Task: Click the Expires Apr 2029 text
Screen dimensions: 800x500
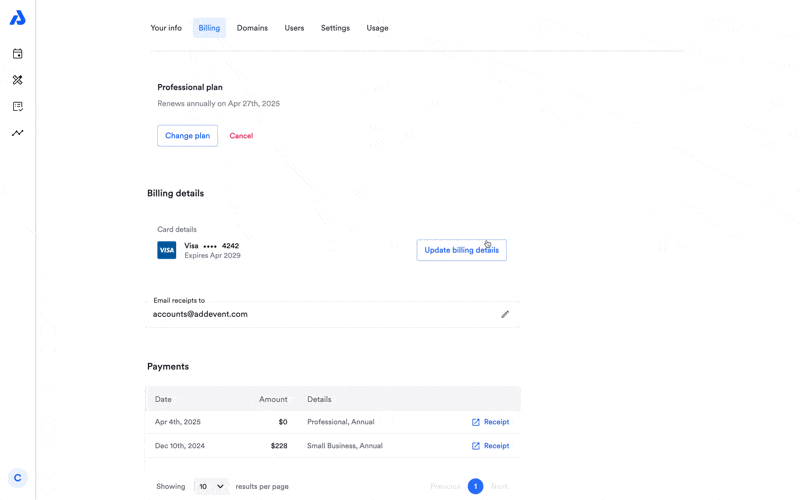Action: 212,256
